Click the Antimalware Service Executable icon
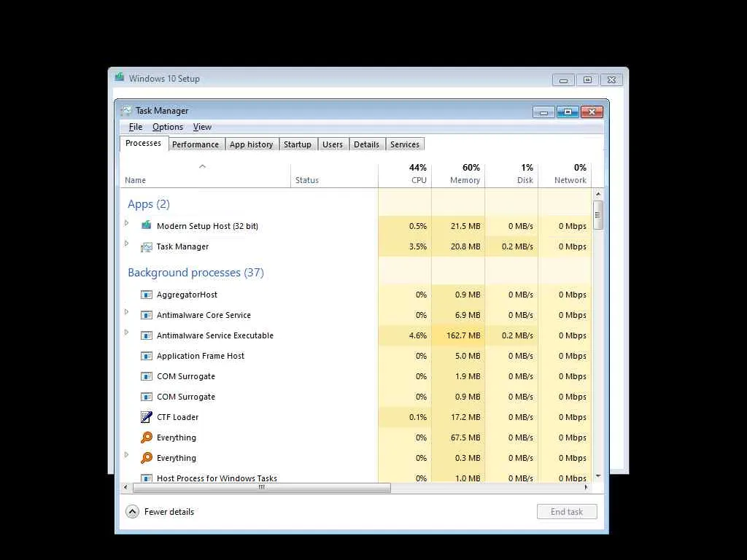This screenshot has height=560, width=747. pyautogui.click(x=146, y=335)
